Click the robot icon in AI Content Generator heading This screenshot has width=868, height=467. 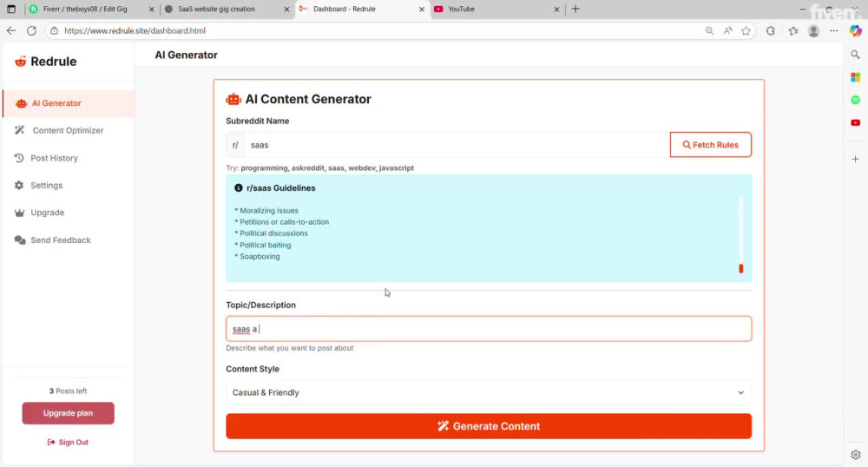tap(233, 99)
